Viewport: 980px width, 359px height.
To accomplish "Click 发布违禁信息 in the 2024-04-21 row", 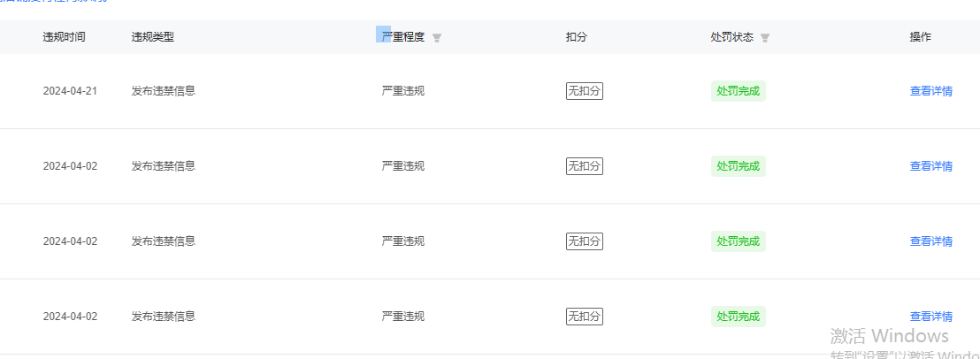I will 164,91.
